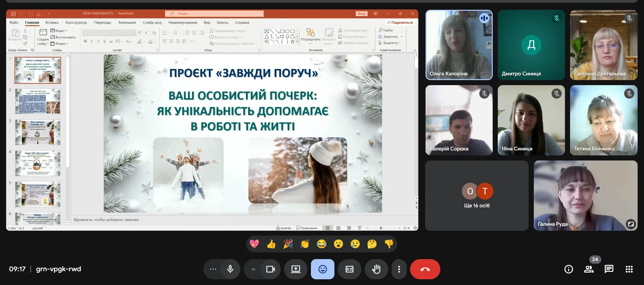Expand the 'Ще 16 осіб' participants tile
This screenshot has width=644, height=285.
[477, 195]
